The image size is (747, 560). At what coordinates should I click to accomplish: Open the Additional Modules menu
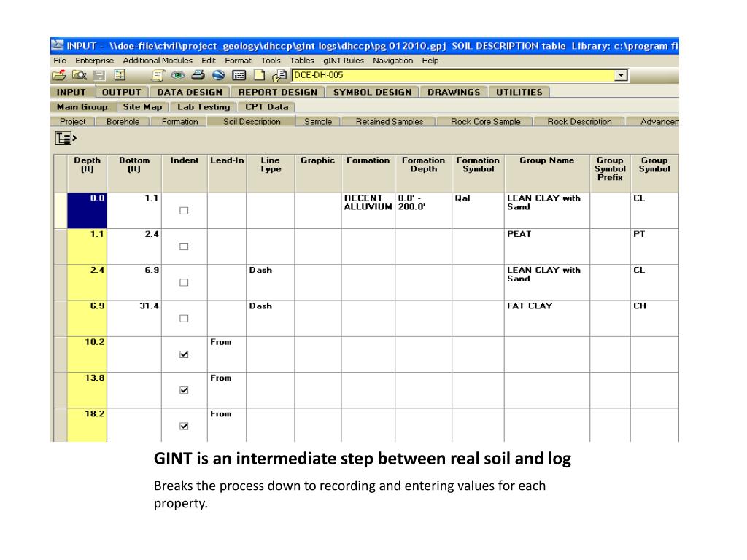(158, 61)
